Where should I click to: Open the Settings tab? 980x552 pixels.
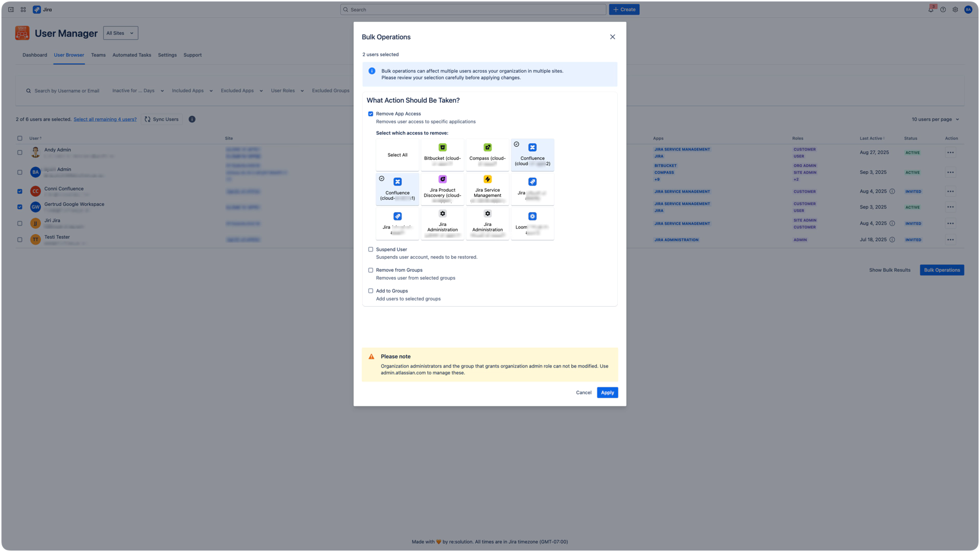pyautogui.click(x=167, y=55)
